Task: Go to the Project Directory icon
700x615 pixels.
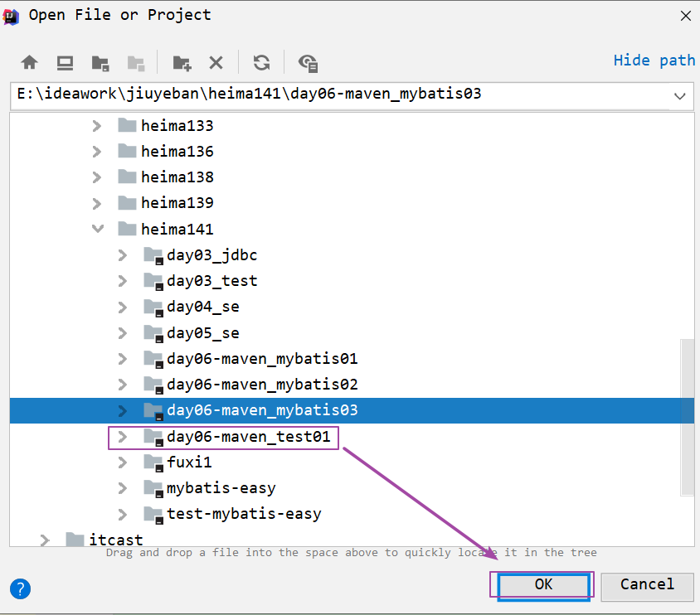Action: click(x=100, y=62)
